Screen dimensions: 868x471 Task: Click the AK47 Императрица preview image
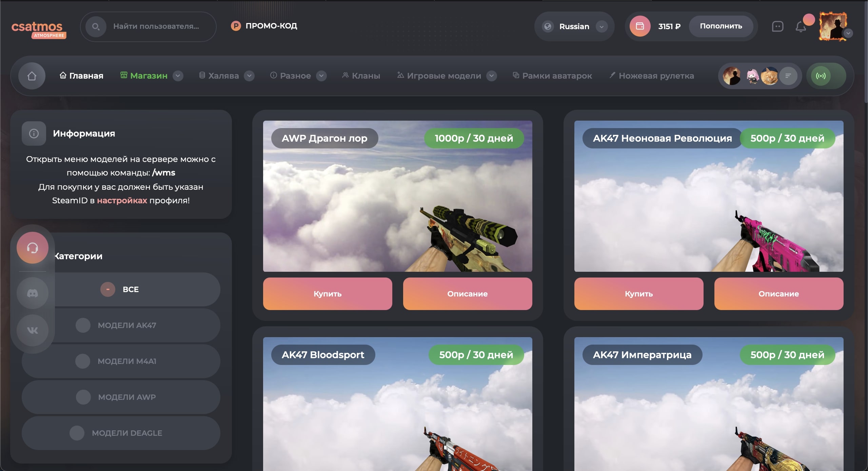[x=709, y=404]
